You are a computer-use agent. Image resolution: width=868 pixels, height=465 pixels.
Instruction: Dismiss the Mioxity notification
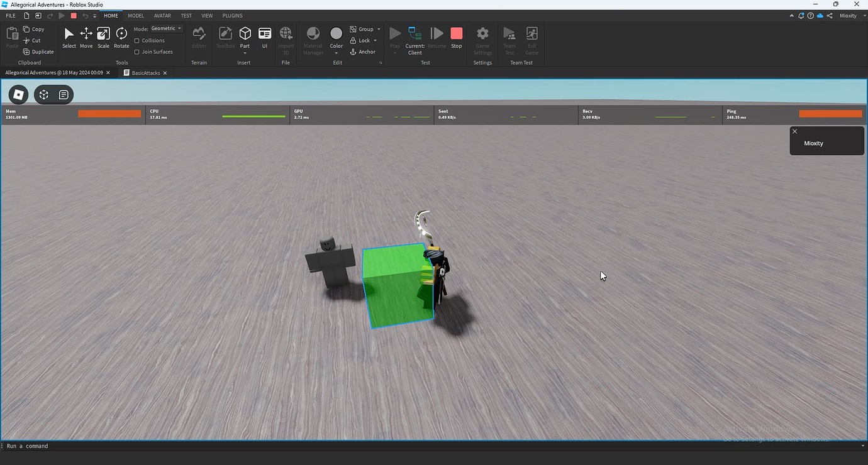click(x=794, y=131)
